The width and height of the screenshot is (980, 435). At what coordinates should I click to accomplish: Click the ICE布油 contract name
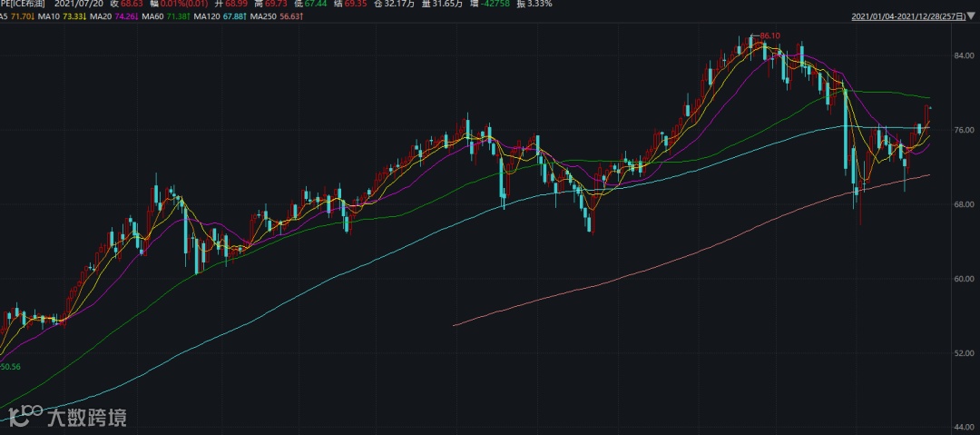click(x=23, y=4)
